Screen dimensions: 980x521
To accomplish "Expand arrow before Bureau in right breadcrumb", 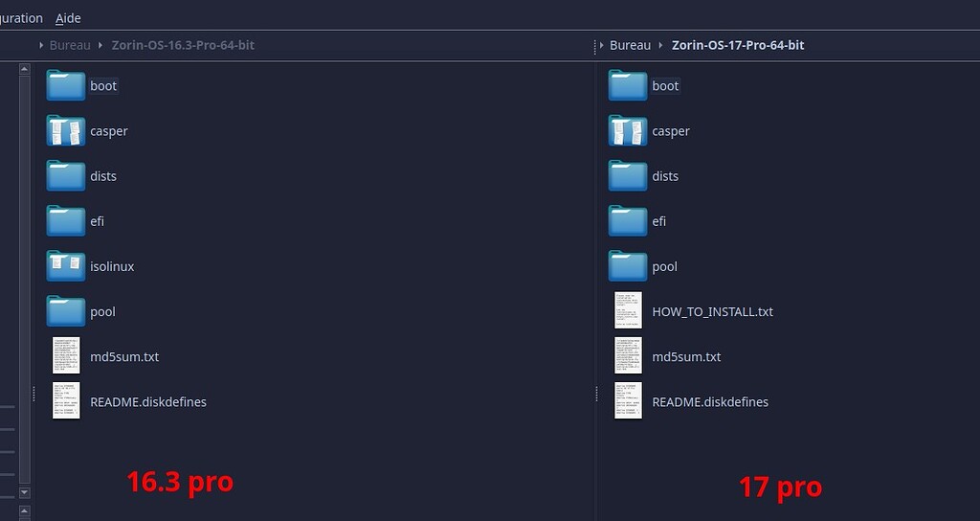I will coord(601,45).
